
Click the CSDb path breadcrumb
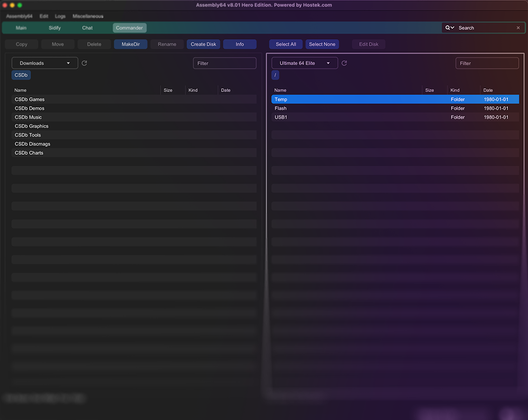click(x=21, y=76)
